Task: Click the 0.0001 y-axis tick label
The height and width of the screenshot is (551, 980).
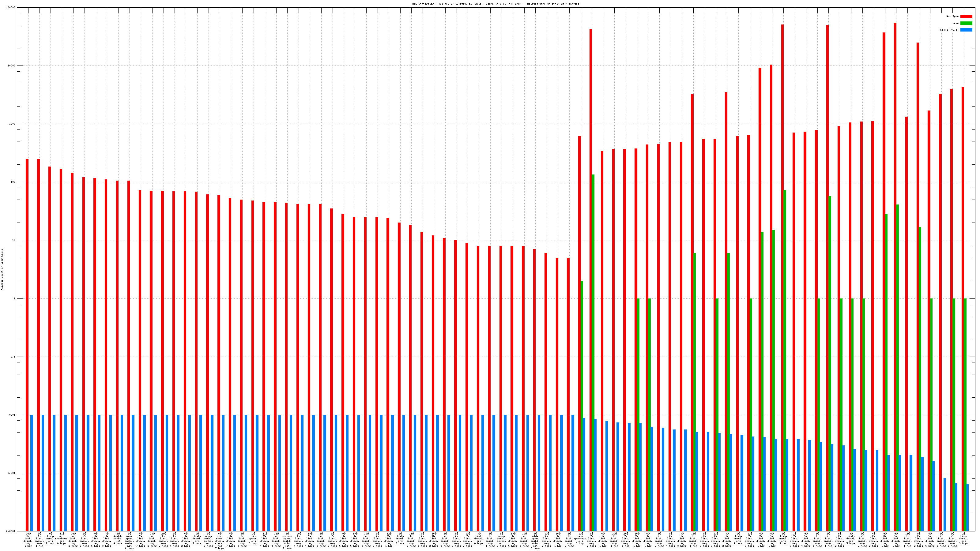Action: [11, 531]
